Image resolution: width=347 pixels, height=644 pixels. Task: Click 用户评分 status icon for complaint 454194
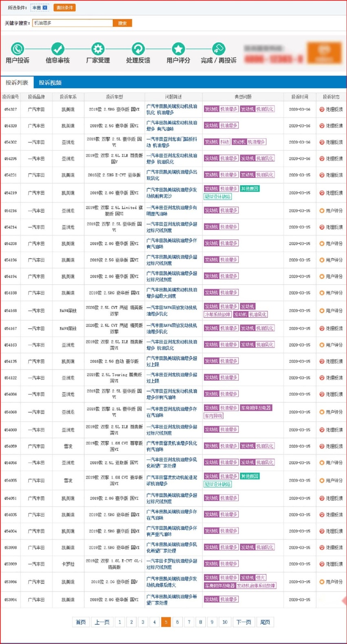pyautogui.click(x=322, y=277)
